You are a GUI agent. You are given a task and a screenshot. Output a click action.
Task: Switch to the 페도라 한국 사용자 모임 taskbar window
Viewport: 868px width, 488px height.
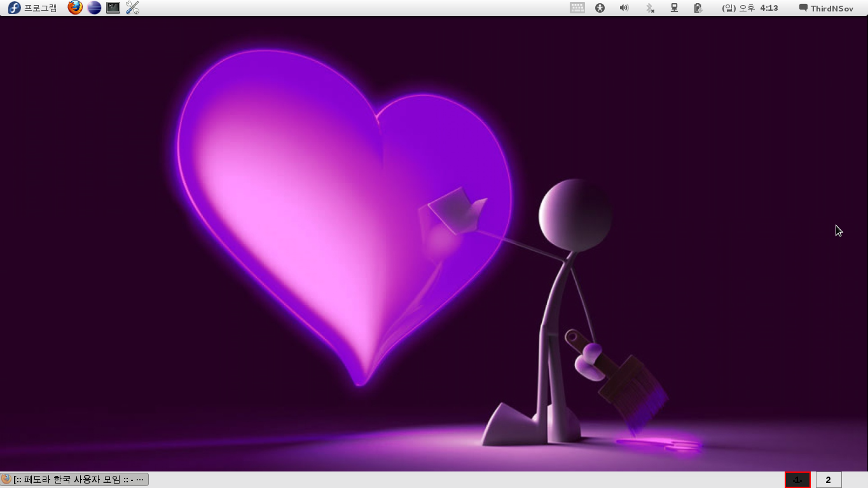(x=74, y=479)
